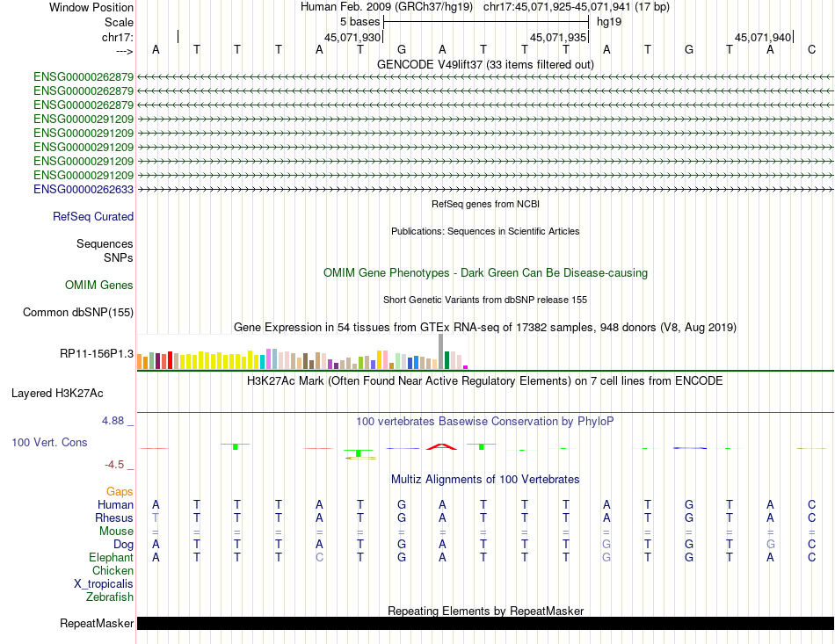Image resolution: width=835 pixels, height=644 pixels.
Task: Click the Gaps row label
Action: point(120,492)
